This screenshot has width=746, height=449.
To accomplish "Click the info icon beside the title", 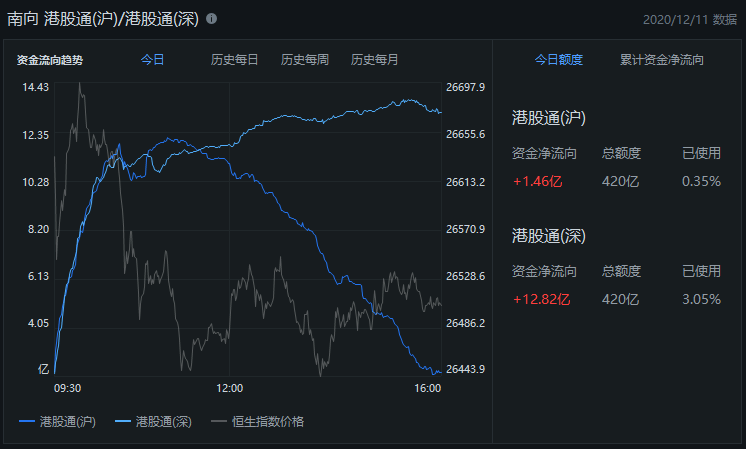I will point(211,19).
